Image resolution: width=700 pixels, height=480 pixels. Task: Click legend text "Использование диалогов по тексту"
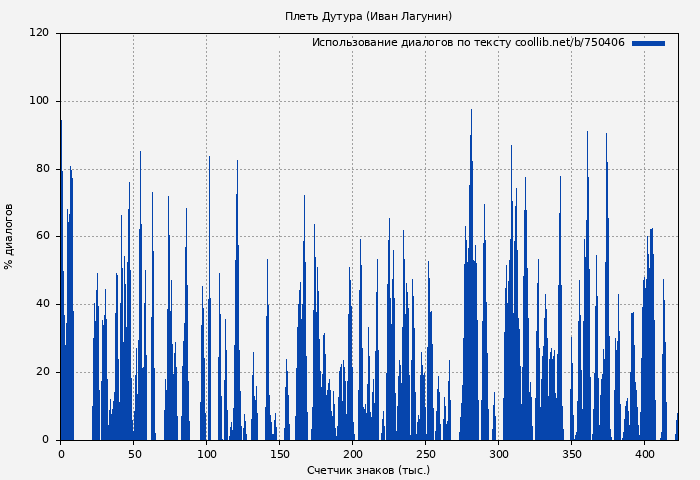[x=411, y=43]
